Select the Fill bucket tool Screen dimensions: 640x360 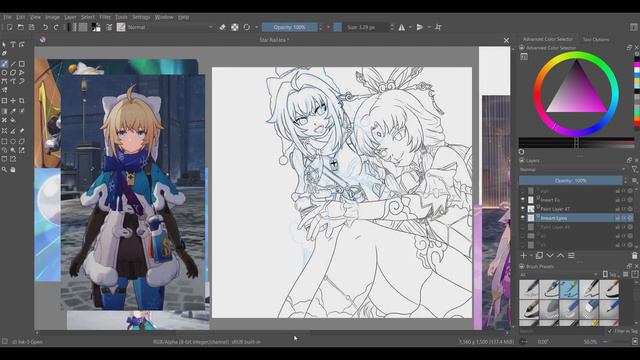tap(13, 120)
